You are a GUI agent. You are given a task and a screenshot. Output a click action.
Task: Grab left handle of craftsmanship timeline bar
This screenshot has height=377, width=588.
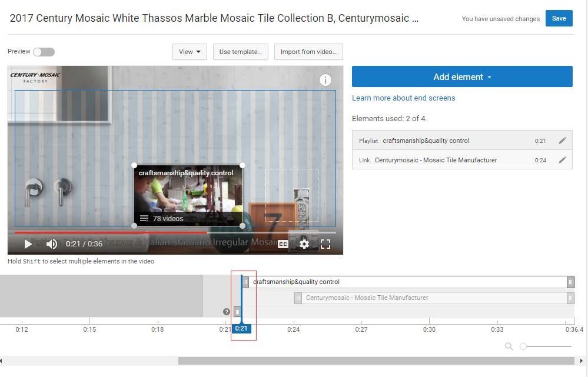tap(245, 282)
